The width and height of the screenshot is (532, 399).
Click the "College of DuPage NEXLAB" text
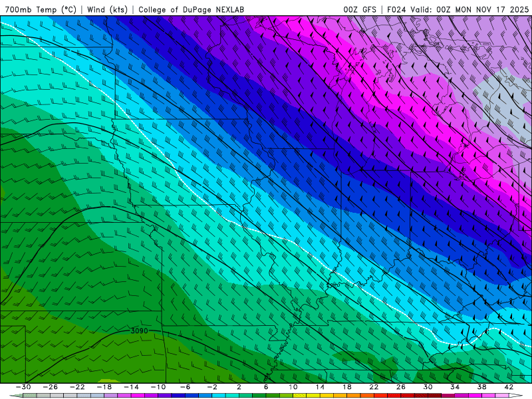(x=191, y=10)
